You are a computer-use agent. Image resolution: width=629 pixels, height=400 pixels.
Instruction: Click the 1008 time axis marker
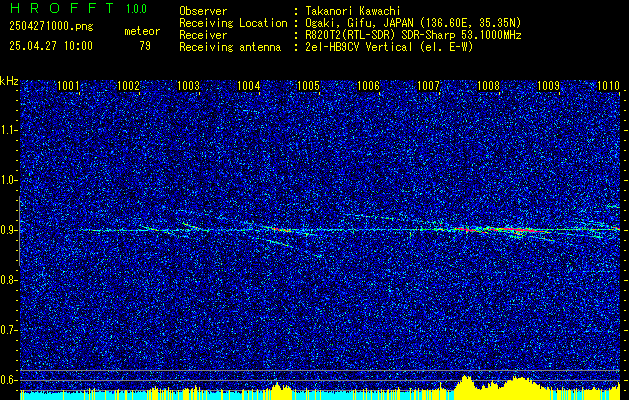coord(488,85)
